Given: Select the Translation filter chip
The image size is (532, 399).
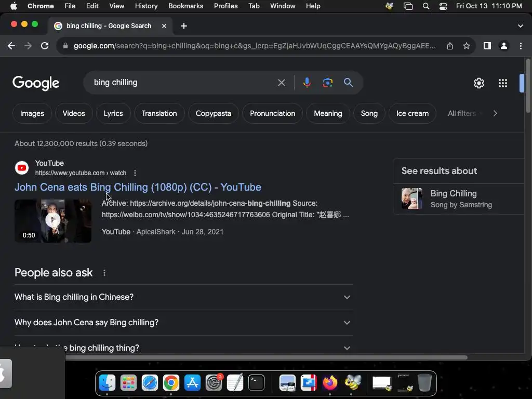Looking at the screenshot, I should 159,113.
